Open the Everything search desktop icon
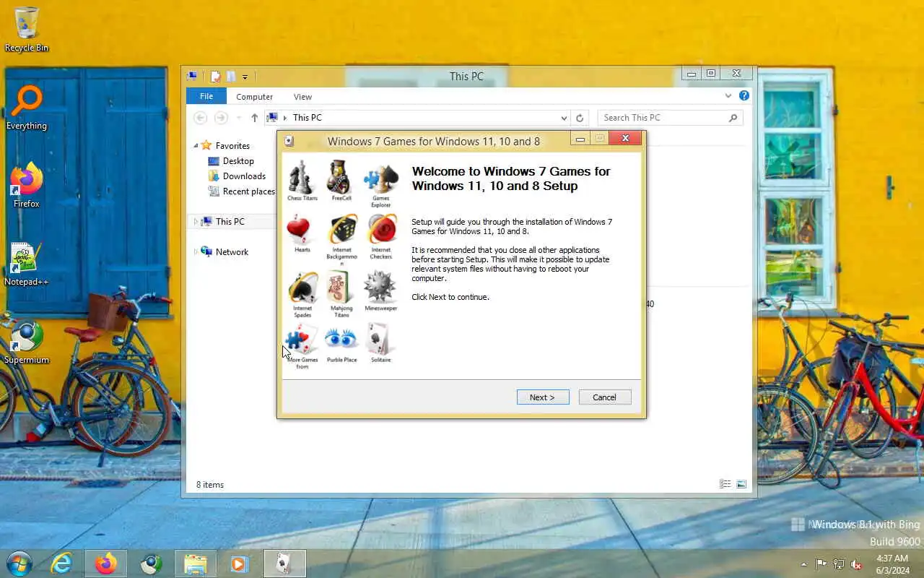This screenshot has height=578, width=924. (27, 107)
